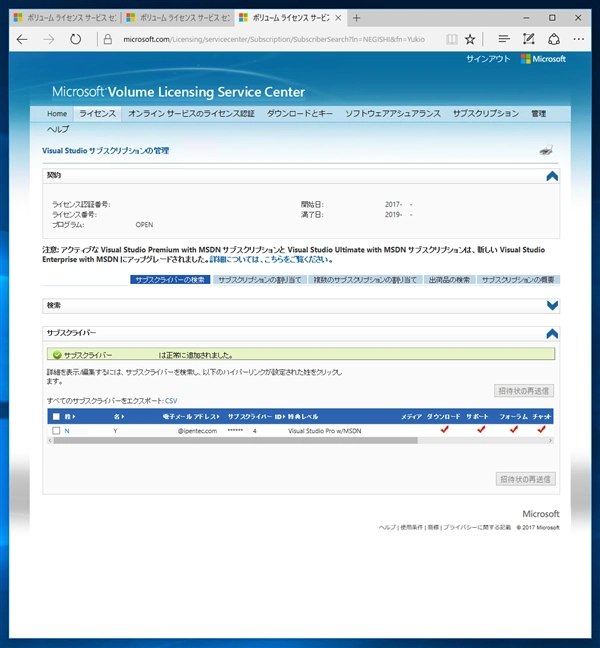Sort by 名 column header
This screenshot has height=648, width=600.
pos(119,417)
